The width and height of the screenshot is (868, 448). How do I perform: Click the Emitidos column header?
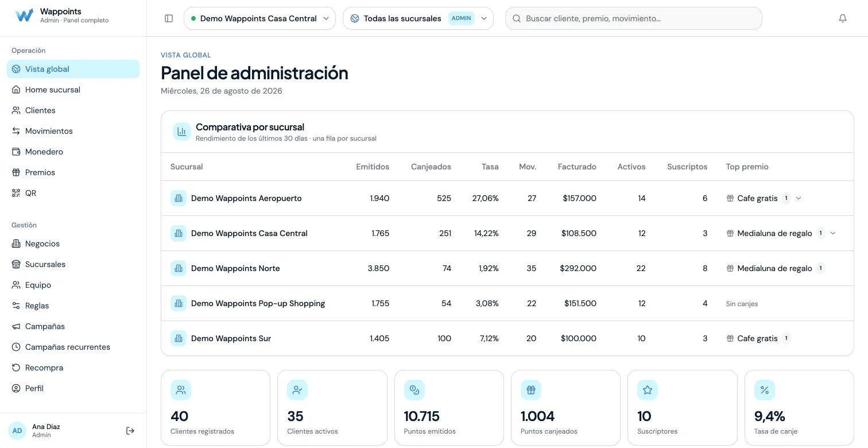[x=373, y=167]
